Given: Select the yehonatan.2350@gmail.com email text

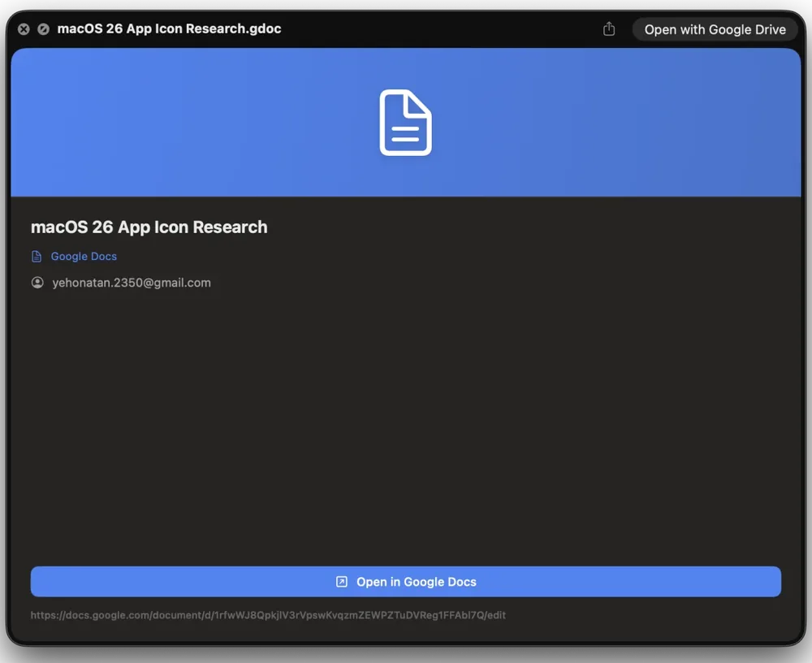Looking at the screenshot, I should click(132, 283).
